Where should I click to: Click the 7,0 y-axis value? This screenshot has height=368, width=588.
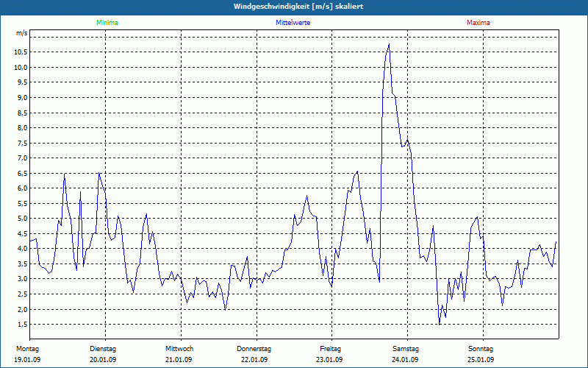click(22, 158)
